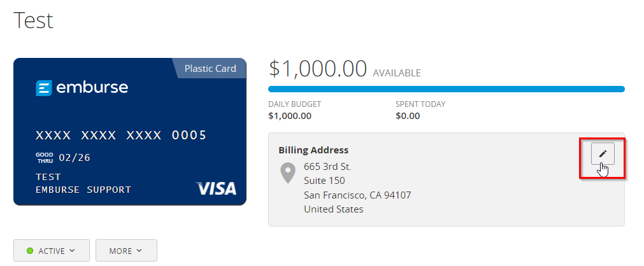Click the Test card title heading

pos(33,20)
